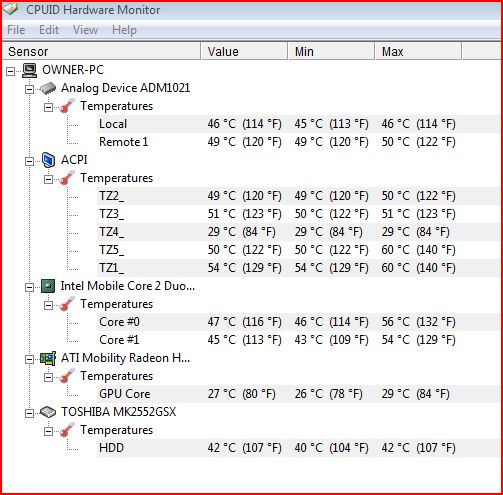
Task: Click the Analog Device ADM1021 chip icon
Action: 48,88
